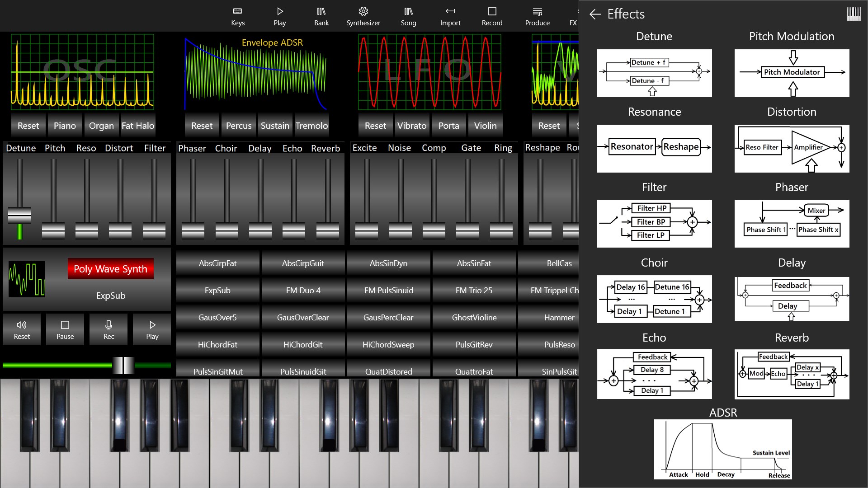The width and height of the screenshot is (868, 488).
Task: Open the Record panel from the toolbar
Action: [492, 16]
